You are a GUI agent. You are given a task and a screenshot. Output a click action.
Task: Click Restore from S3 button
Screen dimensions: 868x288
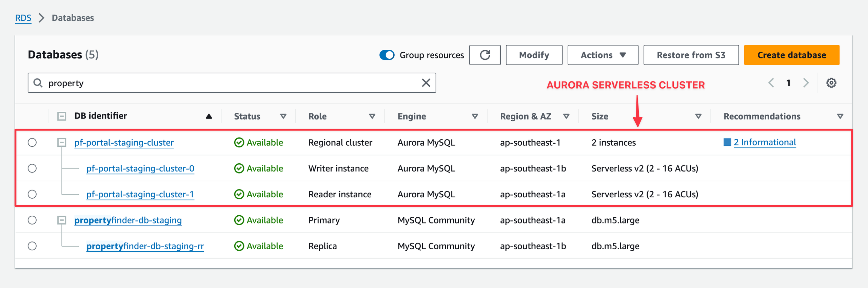click(691, 55)
